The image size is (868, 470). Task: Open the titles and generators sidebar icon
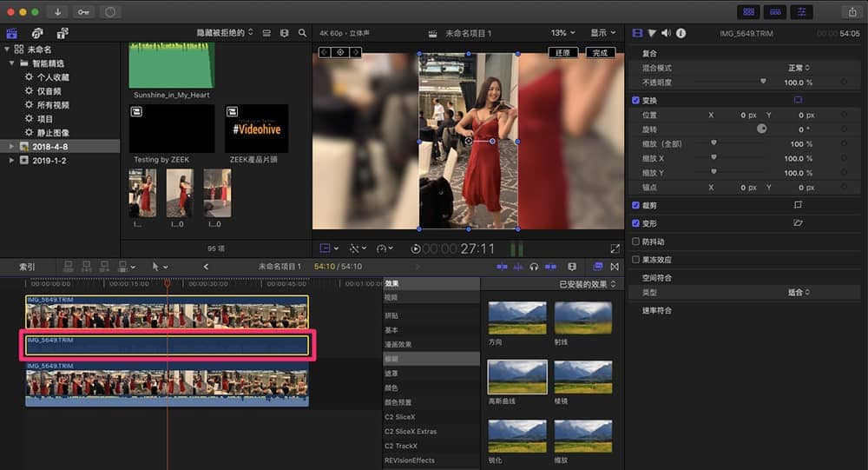[x=62, y=33]
